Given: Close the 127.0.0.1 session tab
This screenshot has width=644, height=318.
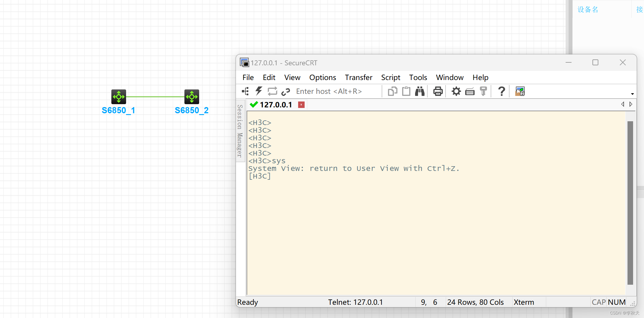Looking at the screenshot, I should pos(301,105).
